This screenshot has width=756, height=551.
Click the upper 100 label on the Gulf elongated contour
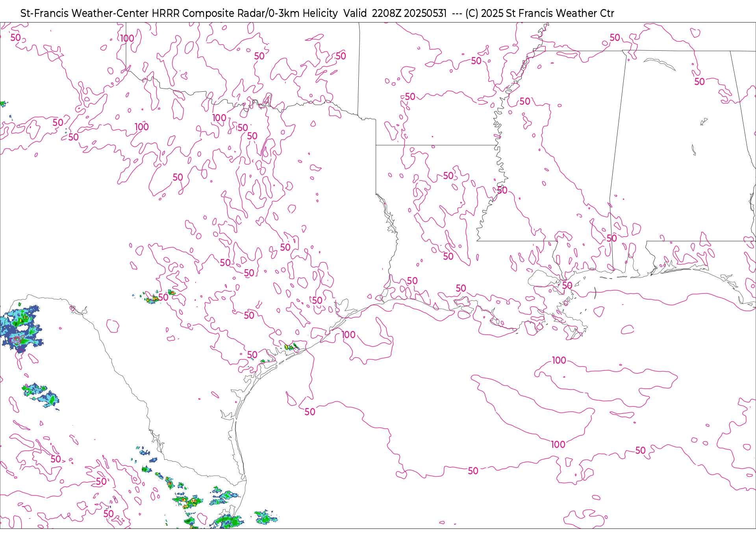click(559, 361)
